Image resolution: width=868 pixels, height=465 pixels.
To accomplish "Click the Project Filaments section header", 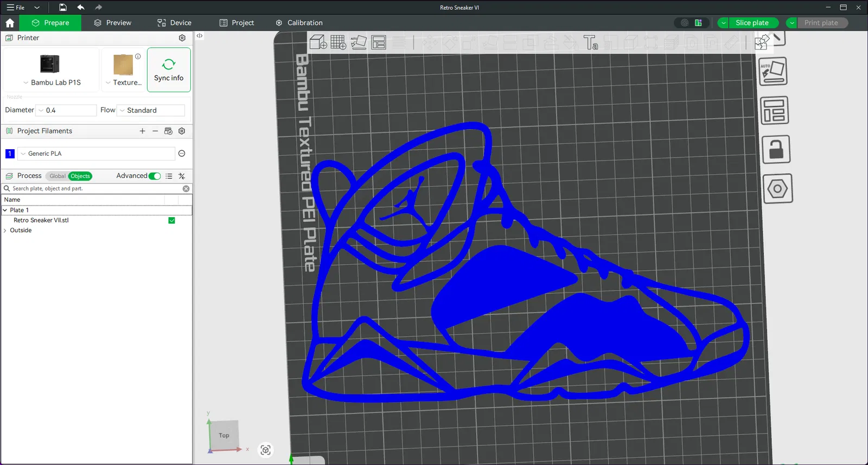I will (x=44, y=131).
